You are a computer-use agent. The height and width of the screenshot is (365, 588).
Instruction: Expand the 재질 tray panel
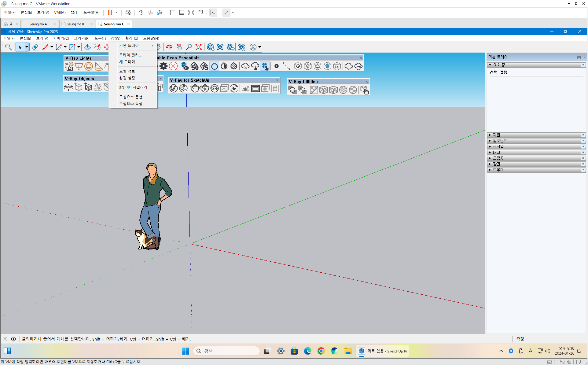(x=496, y=135)
